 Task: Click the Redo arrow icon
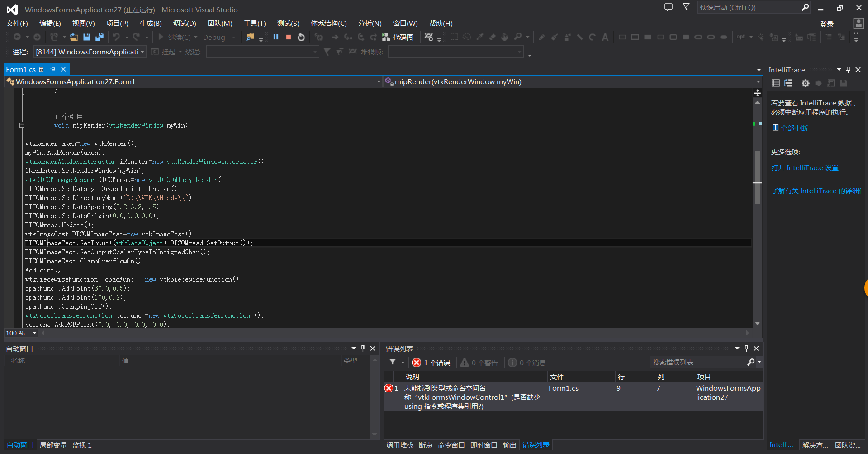(x=136, y=37)
